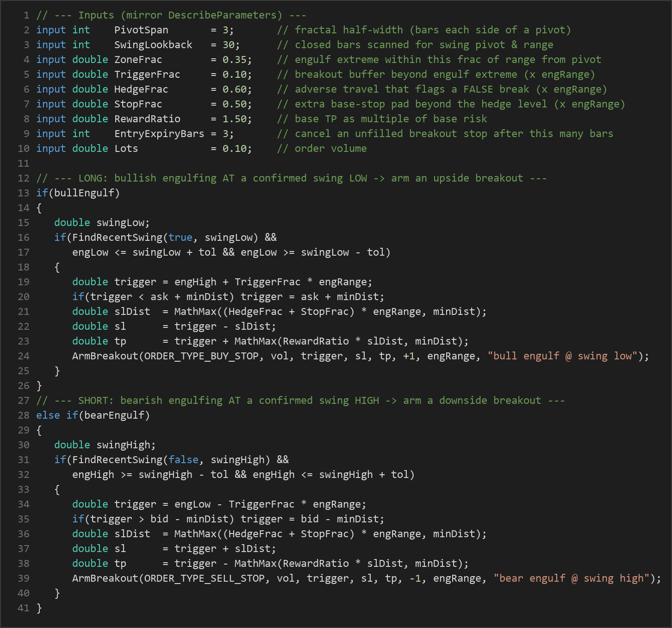
Task: Click ORDER_TYPE_BUY_STOP in the ArmBreakout call
Action: [201, 356]
